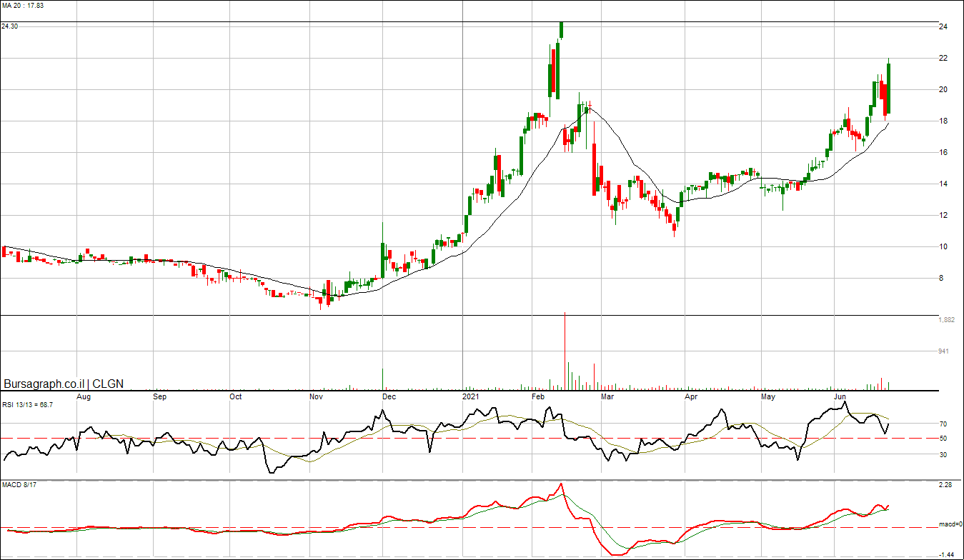
Task: Click the RSI 70 level label
Action: point(943,424)
